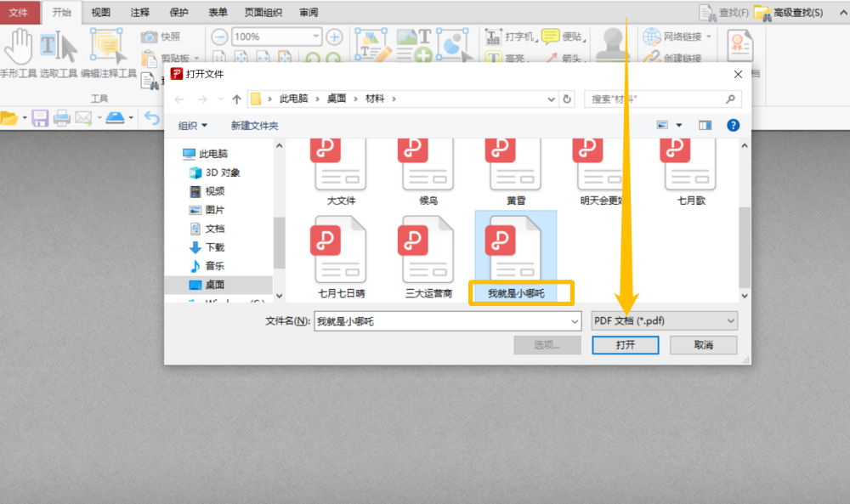The height and width of the screenshot is (504, 850).
Task: Select the 黄昏 PDF file
Action: (516, 173)
